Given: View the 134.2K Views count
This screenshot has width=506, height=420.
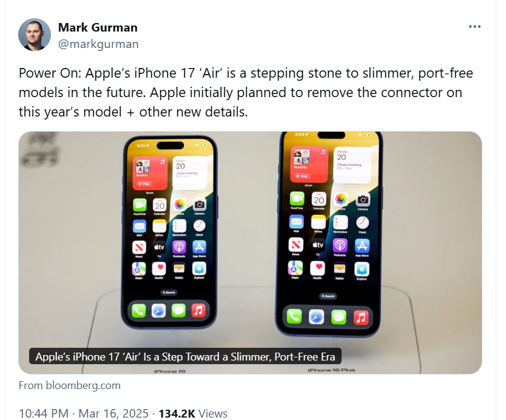Looking at the screenshot, I should click(x=193, y=413).
